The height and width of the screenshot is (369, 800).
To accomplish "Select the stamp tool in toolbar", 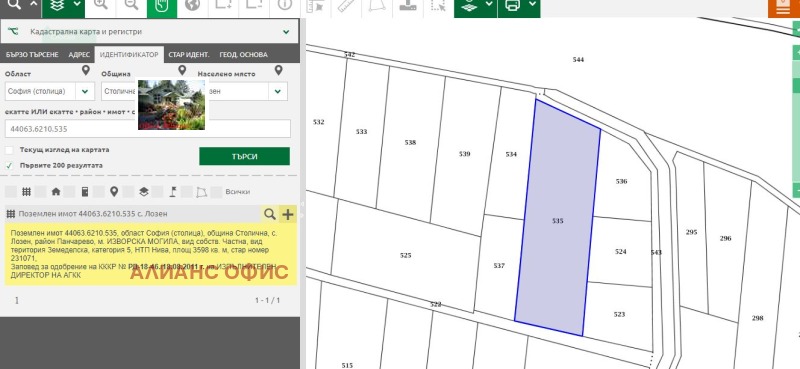I will (408, 5).
